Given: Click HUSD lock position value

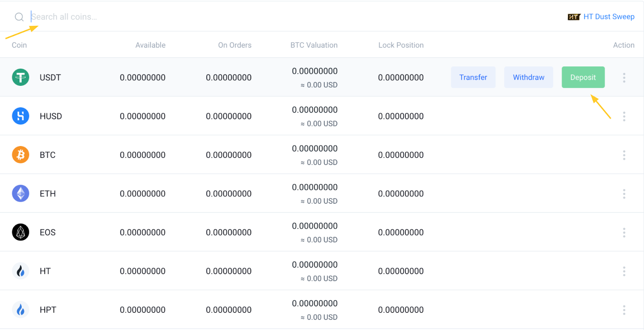Looking at the screenshot, I should 401,116.
